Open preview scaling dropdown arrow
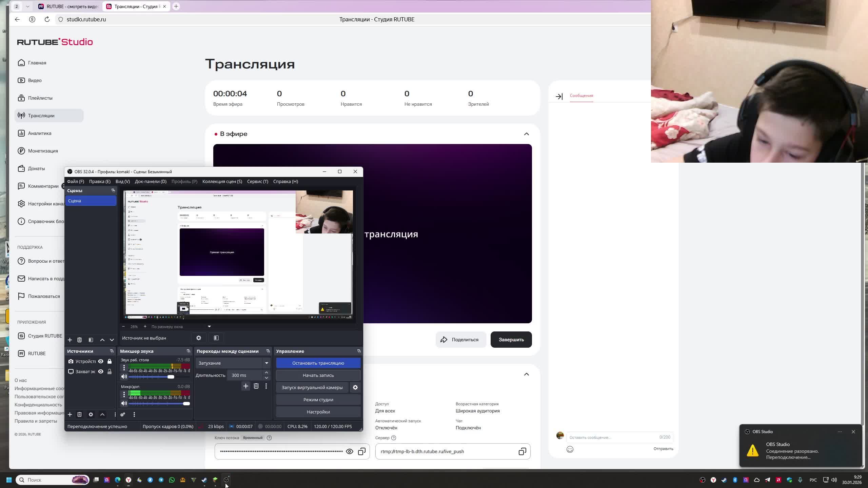 coord(209,327)
